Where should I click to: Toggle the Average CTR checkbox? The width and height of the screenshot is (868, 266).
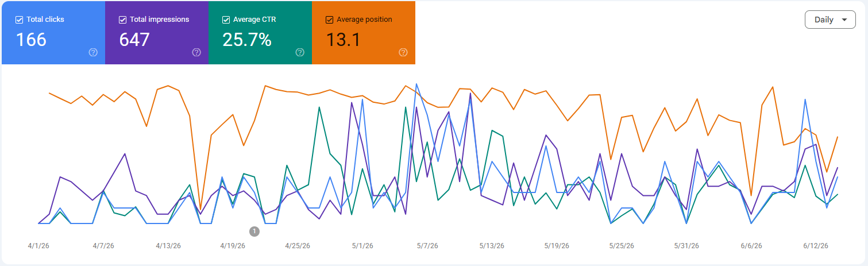[x=226, y=20]
